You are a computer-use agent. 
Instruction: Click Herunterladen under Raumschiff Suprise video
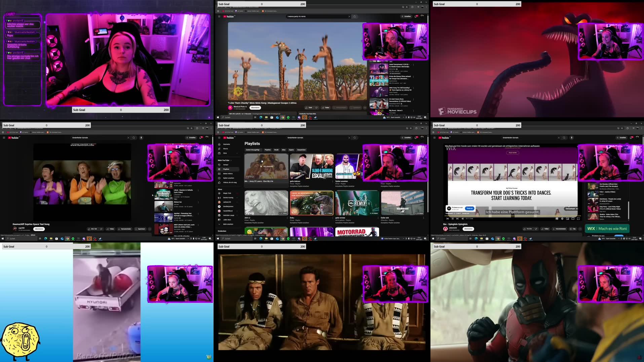tap(124, 229)
